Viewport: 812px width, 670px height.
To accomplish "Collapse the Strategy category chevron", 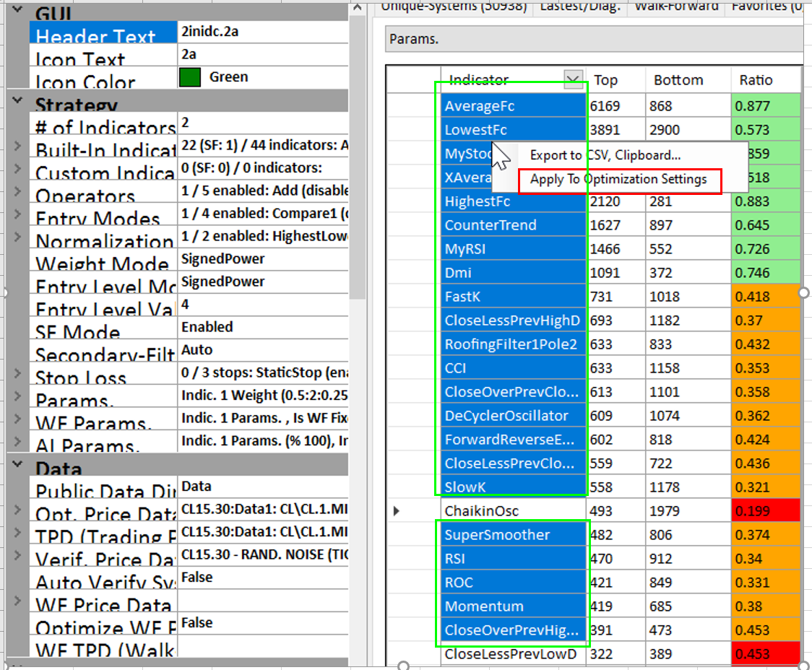I will [x=18, y=101].
